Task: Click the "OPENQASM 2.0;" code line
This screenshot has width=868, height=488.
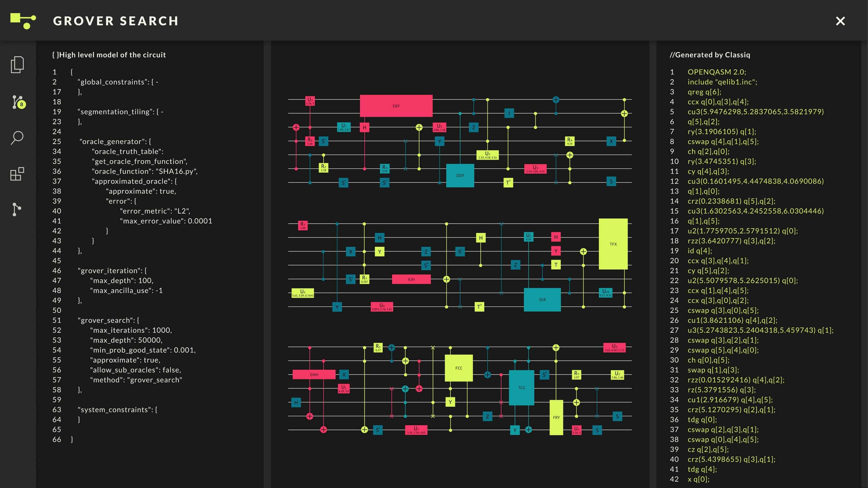Action: point(717,72)
